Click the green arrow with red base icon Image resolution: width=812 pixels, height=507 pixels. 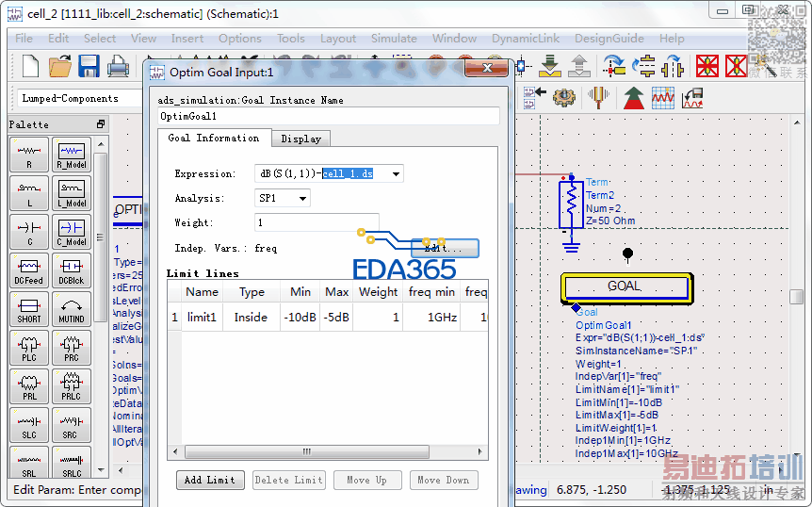click(x=633, y=97)
